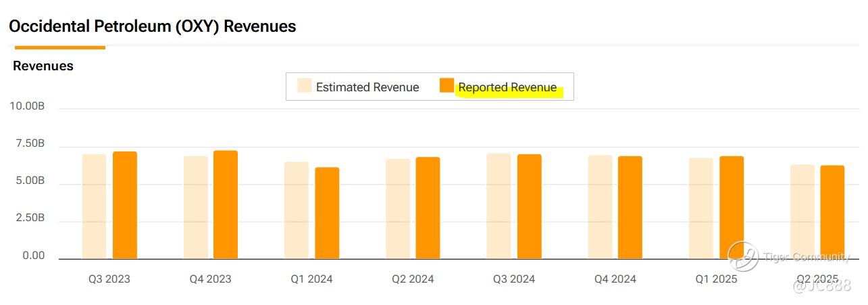Image resolution: width=868 pixels, height=305 pixels.
Task: Click the Reported Revenue orange swatch
Action: click(x=446, y=85)
